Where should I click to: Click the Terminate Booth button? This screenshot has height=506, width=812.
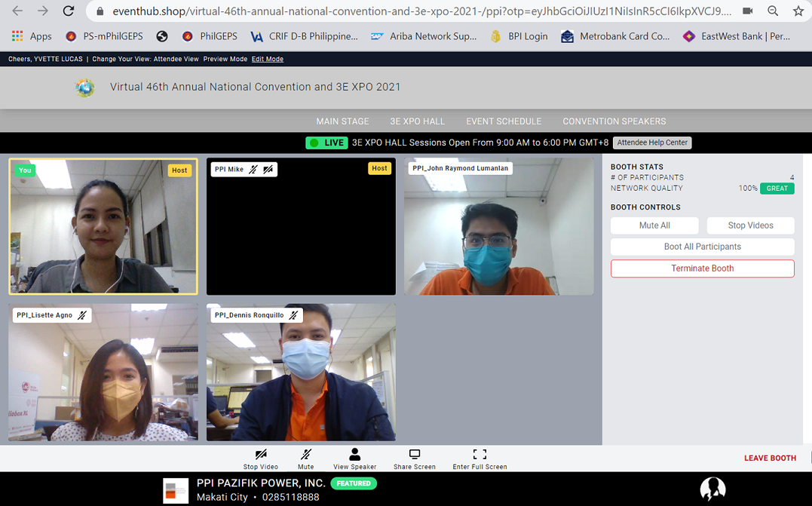tap(702, 268)
